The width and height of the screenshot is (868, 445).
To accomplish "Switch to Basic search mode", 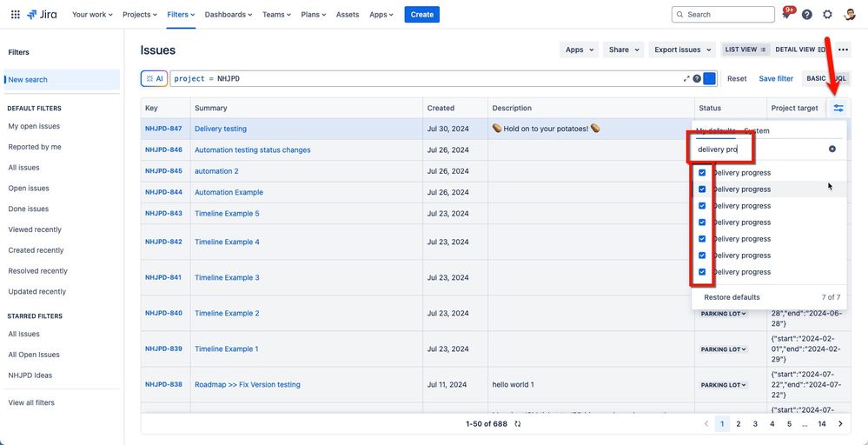I will [x=816, y=78].
